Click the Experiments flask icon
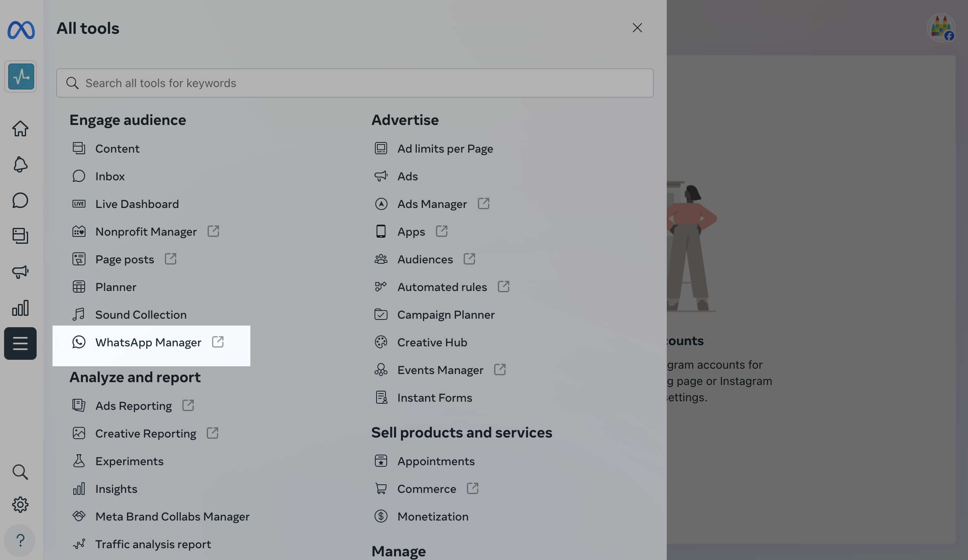Image resolution: width=968 pixels, height=560 pixels. [x=79, y=461]
